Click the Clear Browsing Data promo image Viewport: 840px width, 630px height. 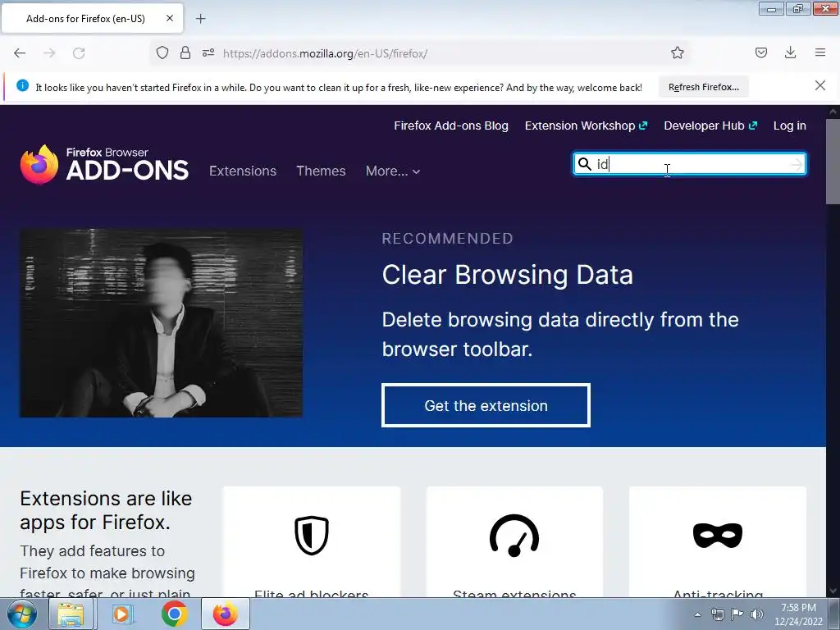162,323
